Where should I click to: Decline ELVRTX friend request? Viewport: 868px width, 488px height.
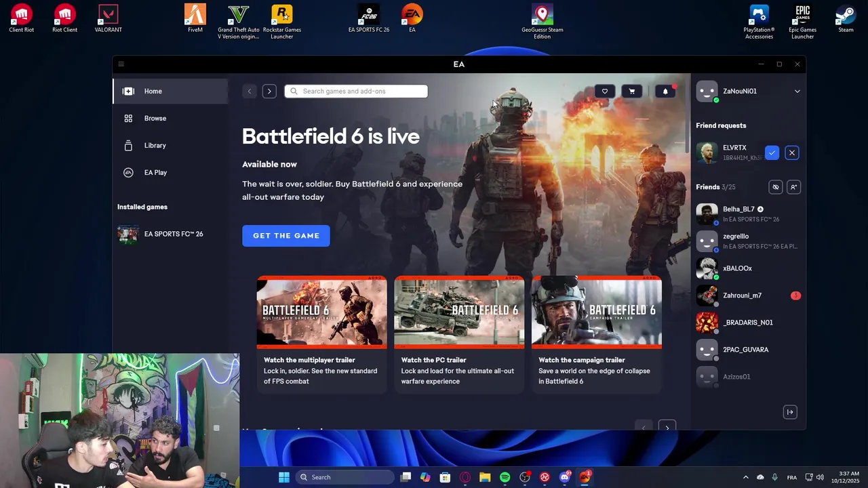[792, 152]
